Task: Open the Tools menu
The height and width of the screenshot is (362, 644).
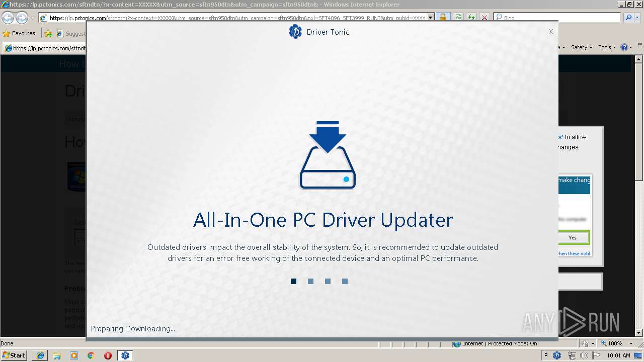Action: [607, 47]
